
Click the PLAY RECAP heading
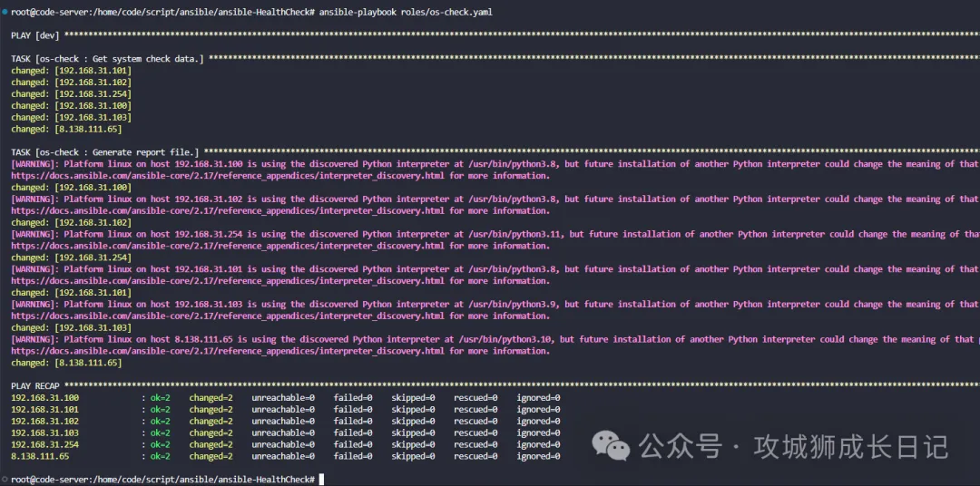[36, 386]
